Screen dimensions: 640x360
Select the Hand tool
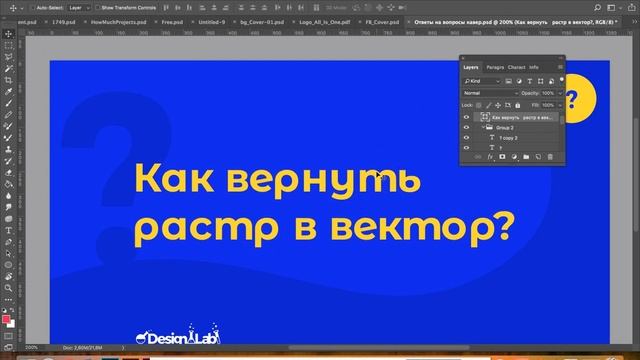[8, 276]
